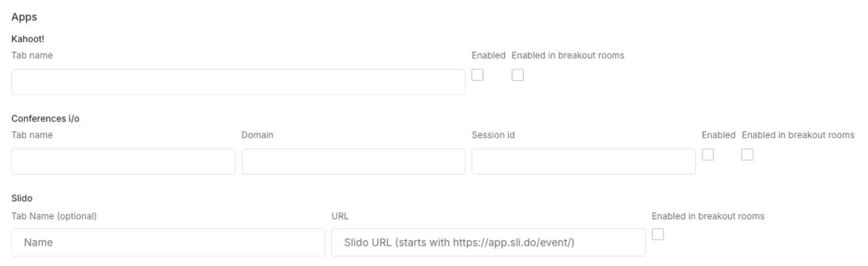Image resolution: width=868 pixels, height=266 pixels.
Task: Focus the Slido Tab Name field
Action: 168,242
